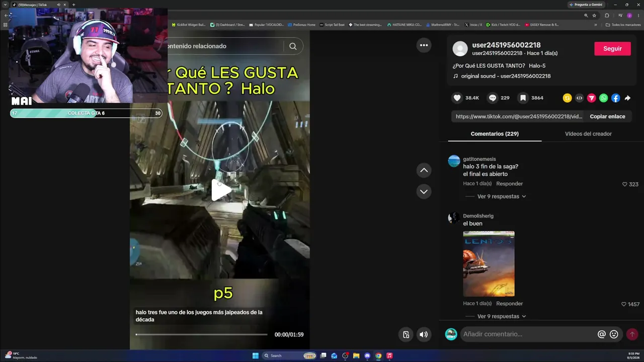This screenshot has width=644, height=362.
Task: Open the Chrome profile avatar
Action: pos(629,16)
